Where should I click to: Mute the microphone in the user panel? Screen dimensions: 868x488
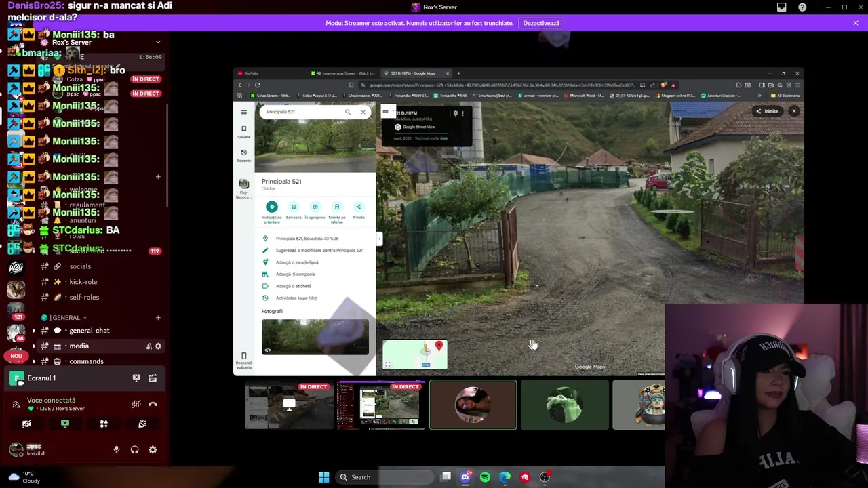(x=117, y=449)
